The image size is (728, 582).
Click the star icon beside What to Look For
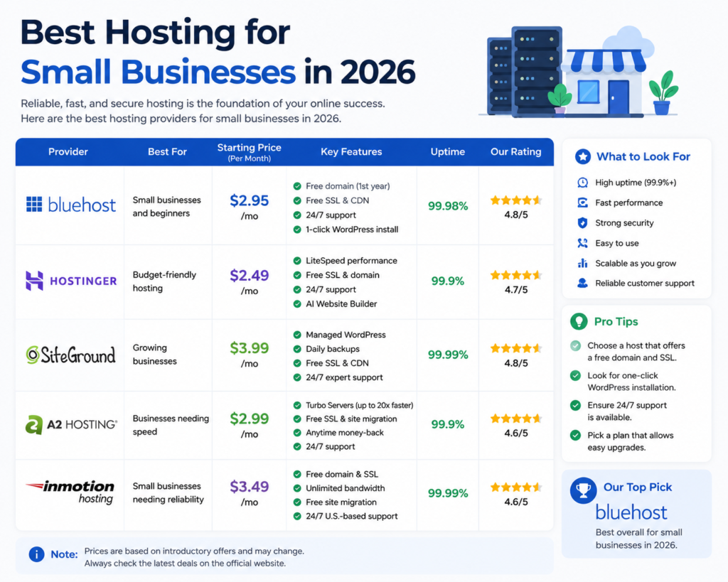tap(583, 157)
